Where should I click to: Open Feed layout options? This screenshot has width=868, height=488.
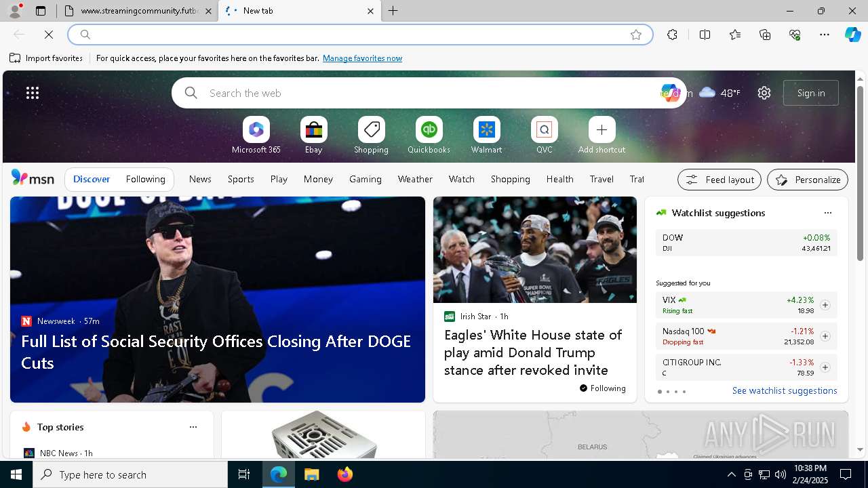pyautogui.click(x=719, y=180)
